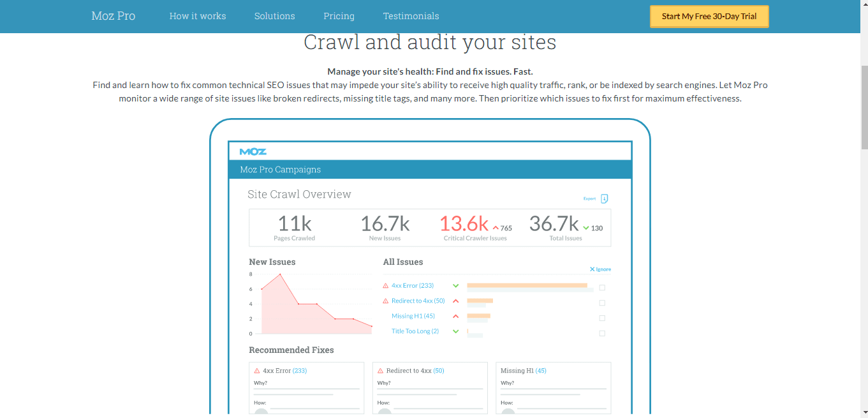Click the red chevron in the Missing H1 row
Viewport: 868px width, 418px height.
tap(456, 317)
